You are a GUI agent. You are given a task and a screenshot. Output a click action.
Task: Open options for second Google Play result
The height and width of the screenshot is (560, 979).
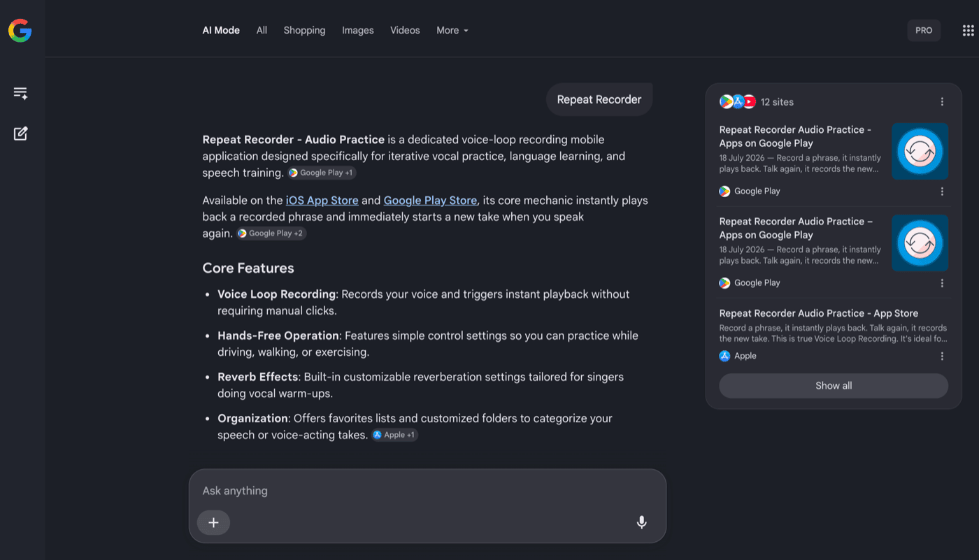942,283
